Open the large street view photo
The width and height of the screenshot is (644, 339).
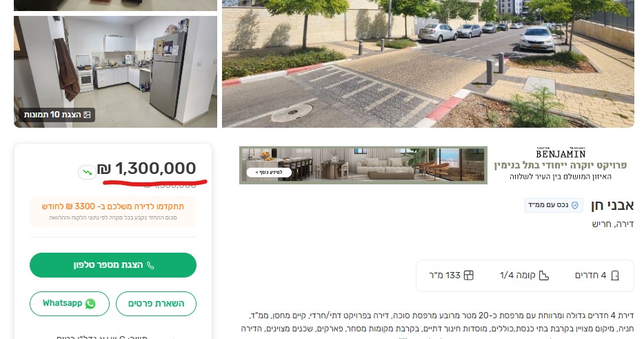pos(428,64)
